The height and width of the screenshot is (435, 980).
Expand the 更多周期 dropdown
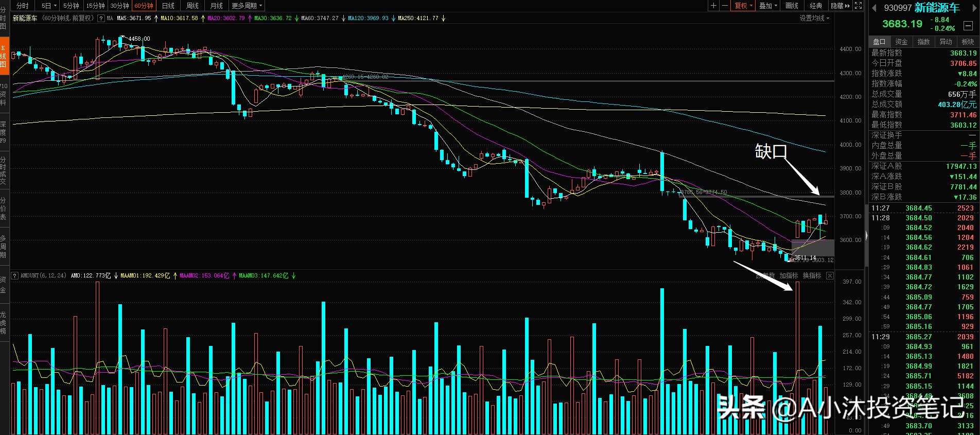pyautogui.click(x=247, y=6)
